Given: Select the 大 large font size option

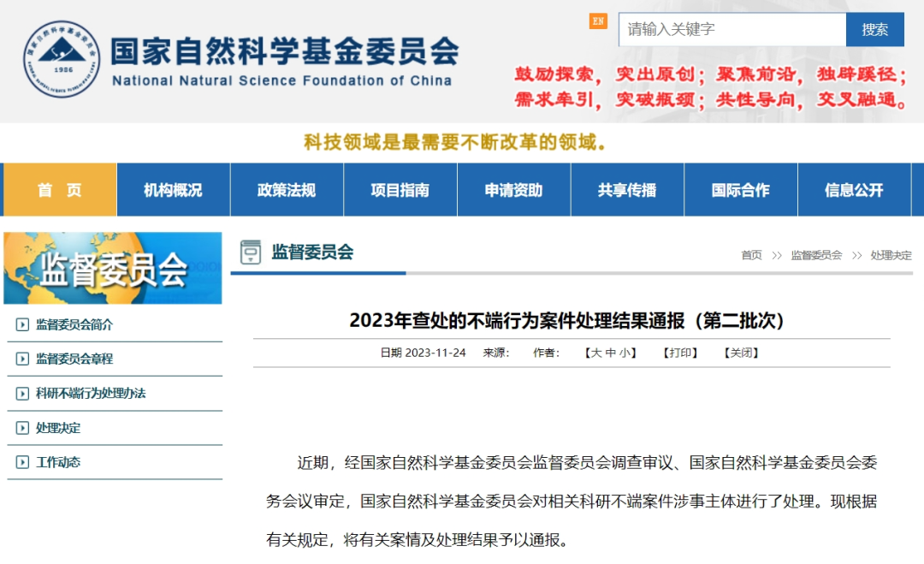Looking at the screenshot, I should [x=596, y=353].
